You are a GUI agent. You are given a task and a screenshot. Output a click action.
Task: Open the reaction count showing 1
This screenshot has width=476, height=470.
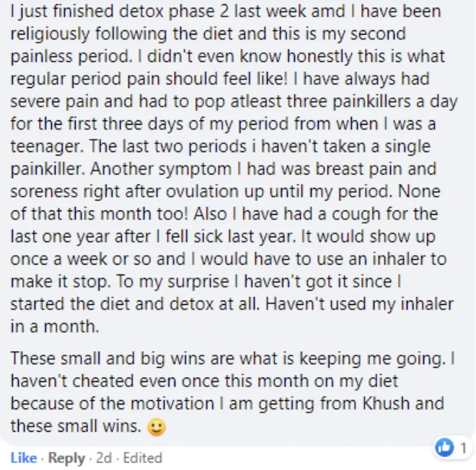[463, 448]
